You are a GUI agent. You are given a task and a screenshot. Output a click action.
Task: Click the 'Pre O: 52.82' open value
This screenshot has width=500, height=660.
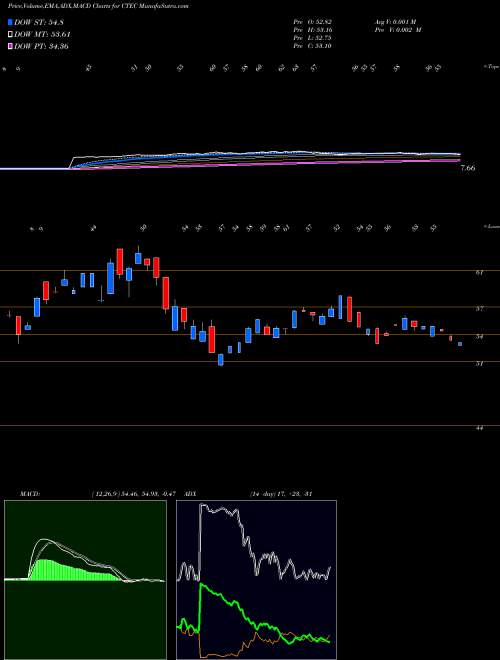click(x=313, y=21)
